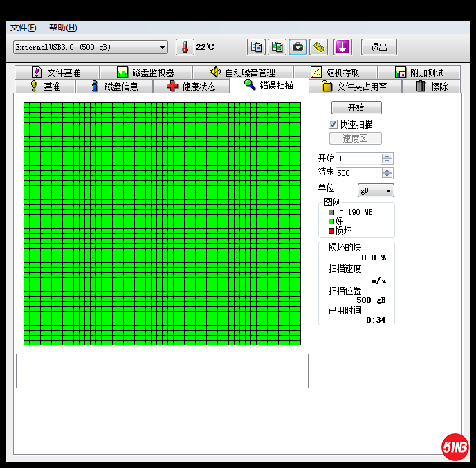Increase the 开始 start value spinner
Viewport: 476px width, 468px height.
point(387,156)
